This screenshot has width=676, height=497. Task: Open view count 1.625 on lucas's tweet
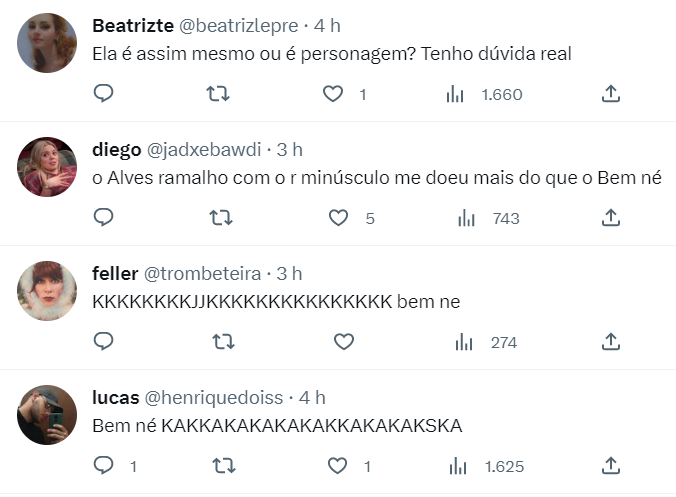tap(486, 466)
